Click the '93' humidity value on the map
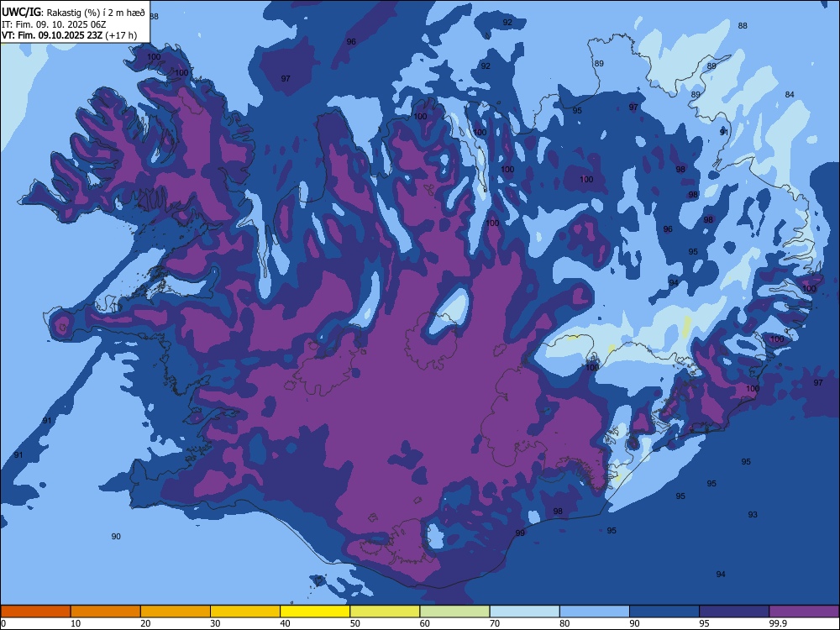Image resolution: width=840 pixels, height=630 pixels. pyautogui.click(x=753, y=515)
